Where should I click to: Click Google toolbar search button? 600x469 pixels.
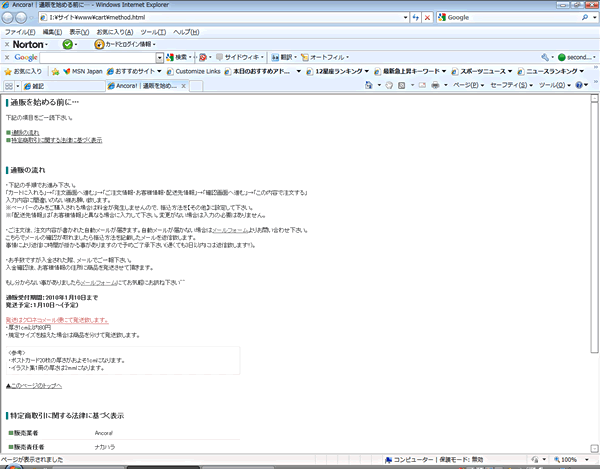[178, 57]
